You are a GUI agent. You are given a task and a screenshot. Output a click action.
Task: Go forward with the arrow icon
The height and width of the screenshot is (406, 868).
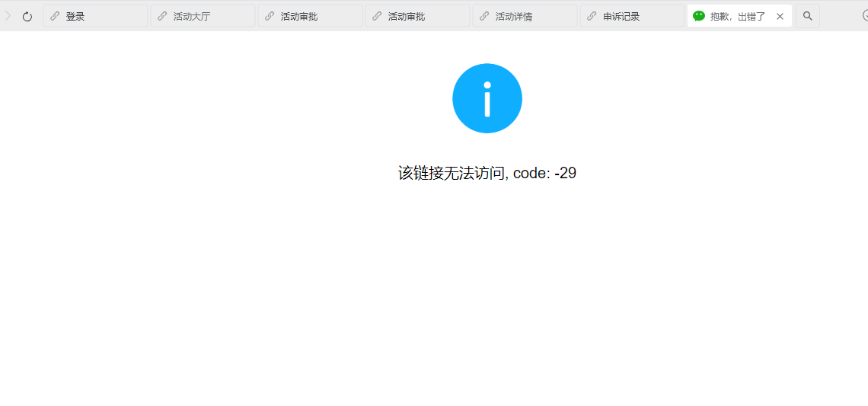coord(8,16)
